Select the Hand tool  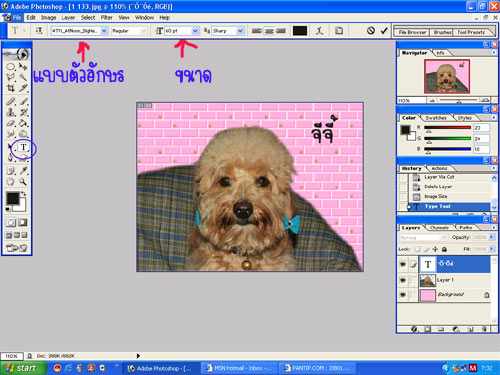click(x=11, y=182)
